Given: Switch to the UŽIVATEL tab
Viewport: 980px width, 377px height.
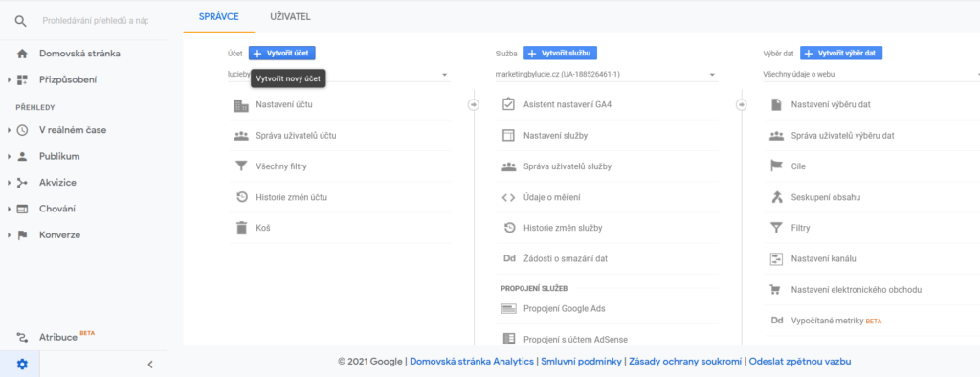Looking at the screenshot, I should point(290,17).
